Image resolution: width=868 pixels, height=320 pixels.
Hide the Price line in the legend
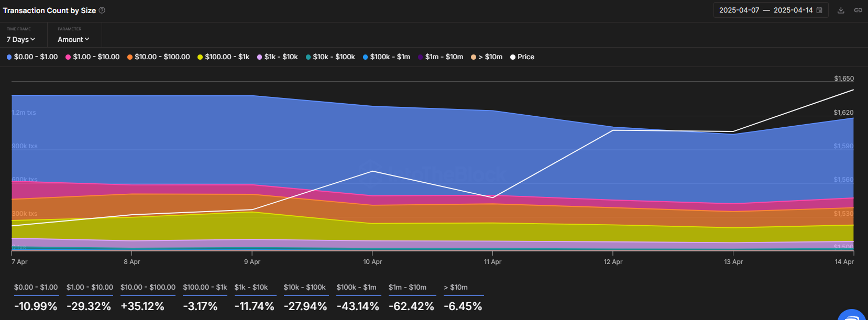522,57
